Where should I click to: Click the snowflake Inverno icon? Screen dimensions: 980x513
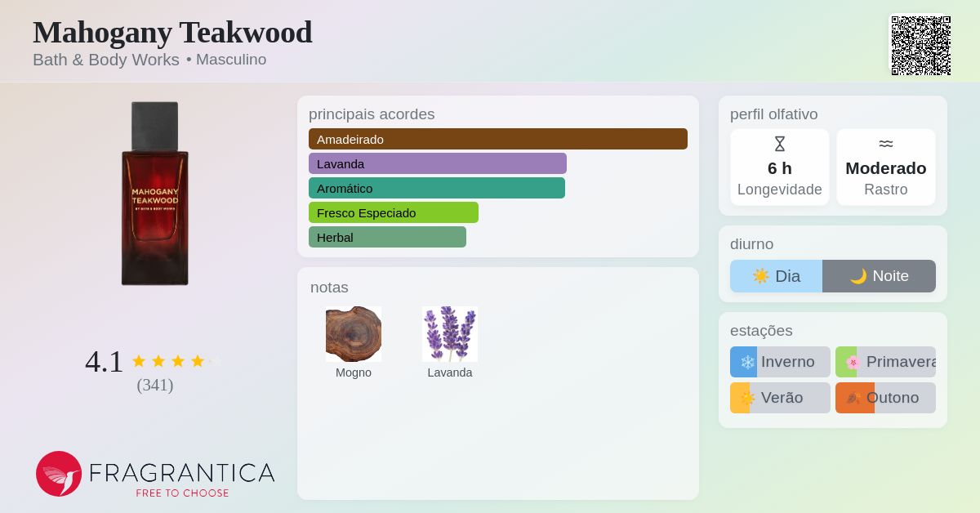(x=747, y=362)
